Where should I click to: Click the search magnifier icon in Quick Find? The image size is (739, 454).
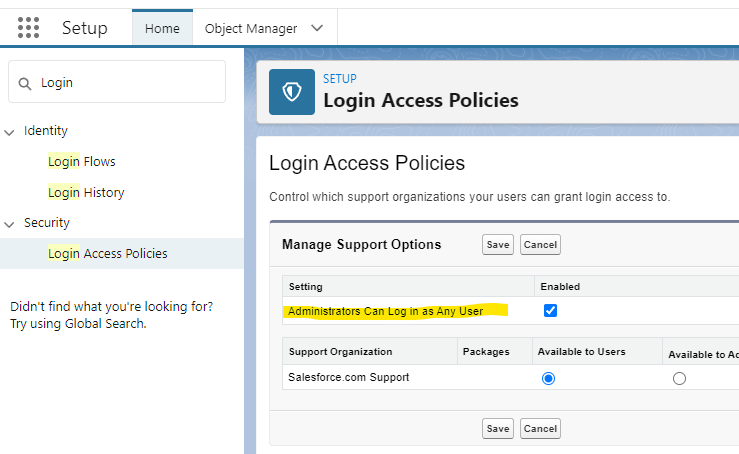(25, 83)
